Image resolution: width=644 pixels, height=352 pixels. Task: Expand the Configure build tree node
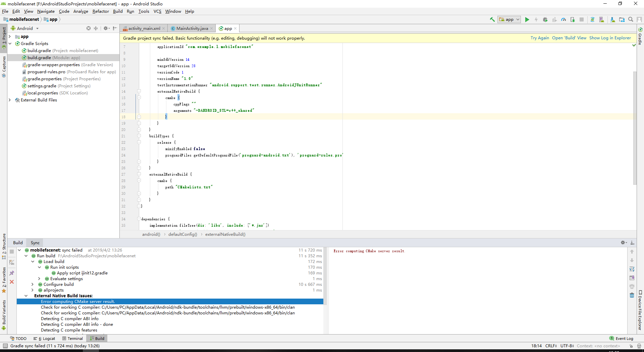click(33, 284)
